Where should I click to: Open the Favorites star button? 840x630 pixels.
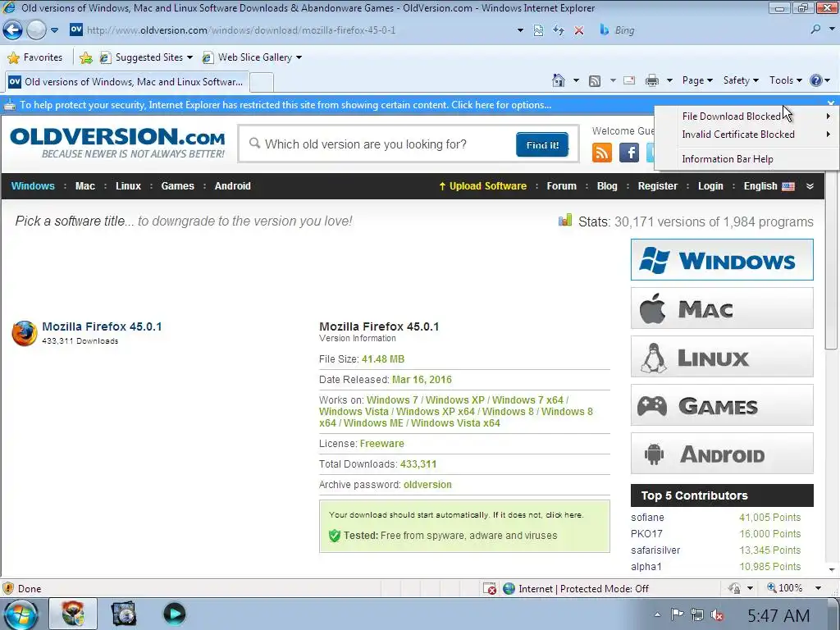pos(35,57)
